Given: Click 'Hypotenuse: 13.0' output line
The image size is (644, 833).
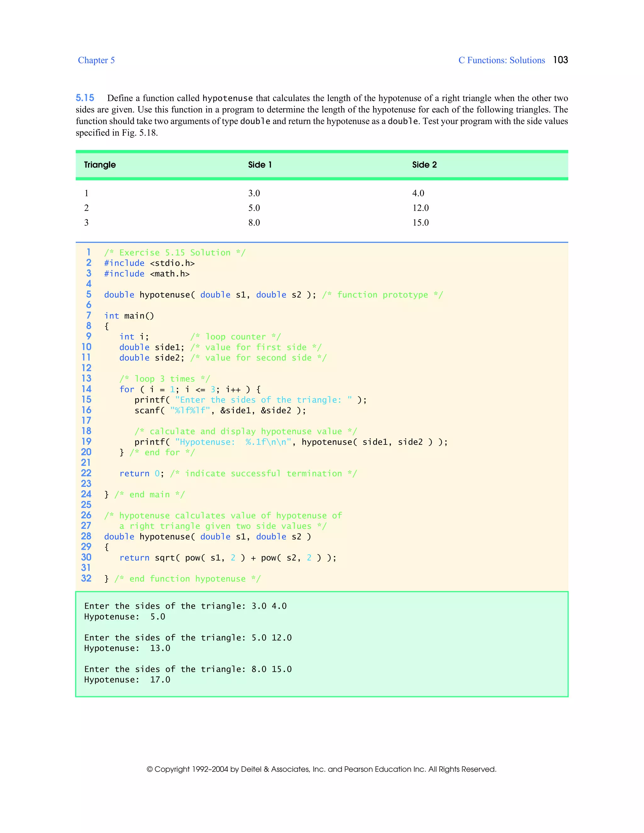Looking at the screenshot, I should tap(127, 648).
